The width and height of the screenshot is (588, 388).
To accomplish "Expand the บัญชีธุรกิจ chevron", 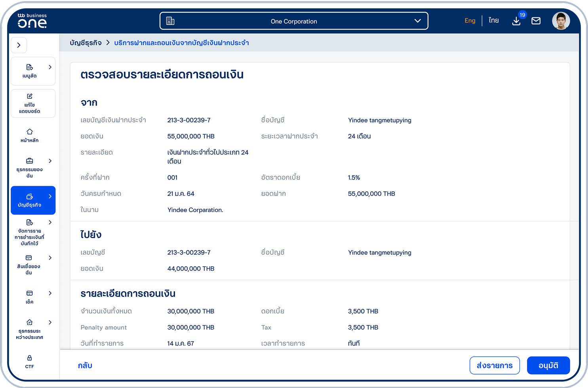I will point(50,196).
